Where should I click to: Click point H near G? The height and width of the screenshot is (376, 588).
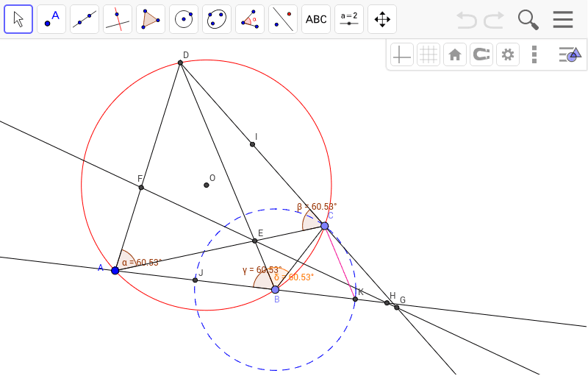pos(387,303)
